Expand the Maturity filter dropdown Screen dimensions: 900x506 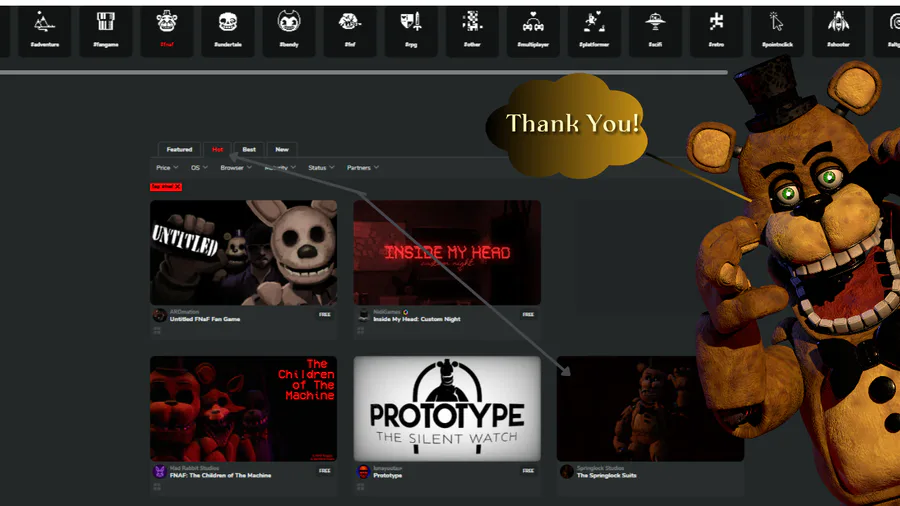coord(280,168)
